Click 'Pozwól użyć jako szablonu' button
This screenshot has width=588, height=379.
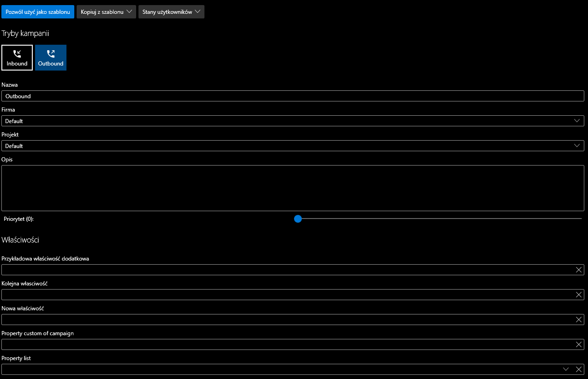pos(38,12)
